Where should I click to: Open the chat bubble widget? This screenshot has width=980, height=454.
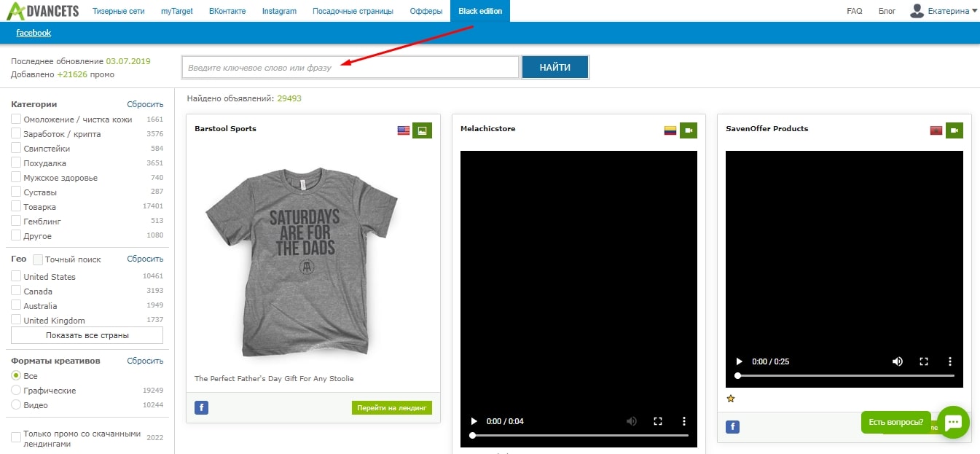[x=953, y=422]
